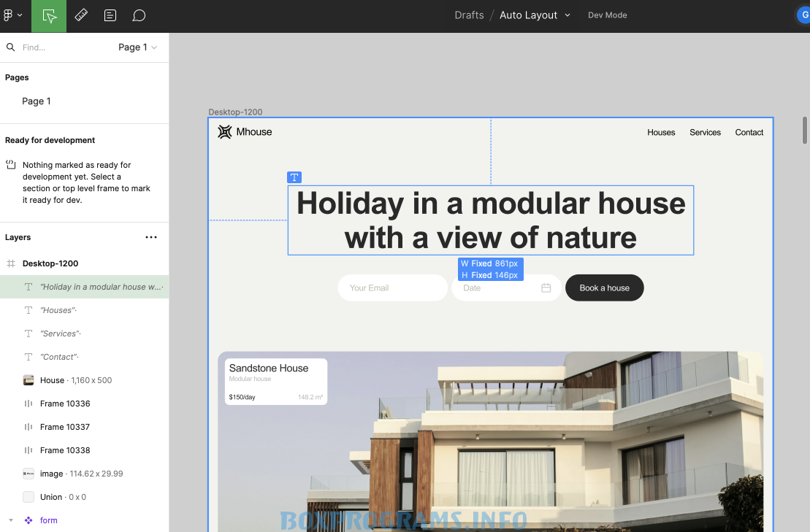
Task: Click the form component diamond icon
Action: [x=28, y=520]
